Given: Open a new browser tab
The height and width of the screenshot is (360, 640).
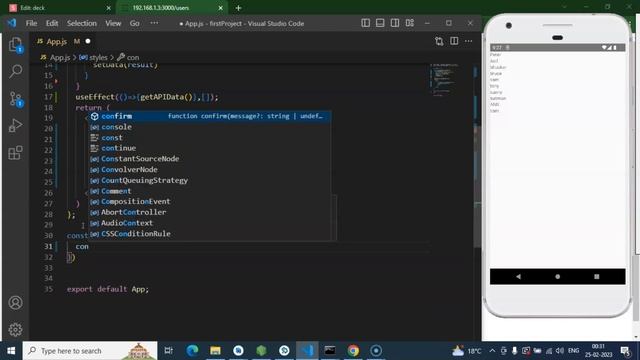Looking at the screenshot, I should point(238,8).
